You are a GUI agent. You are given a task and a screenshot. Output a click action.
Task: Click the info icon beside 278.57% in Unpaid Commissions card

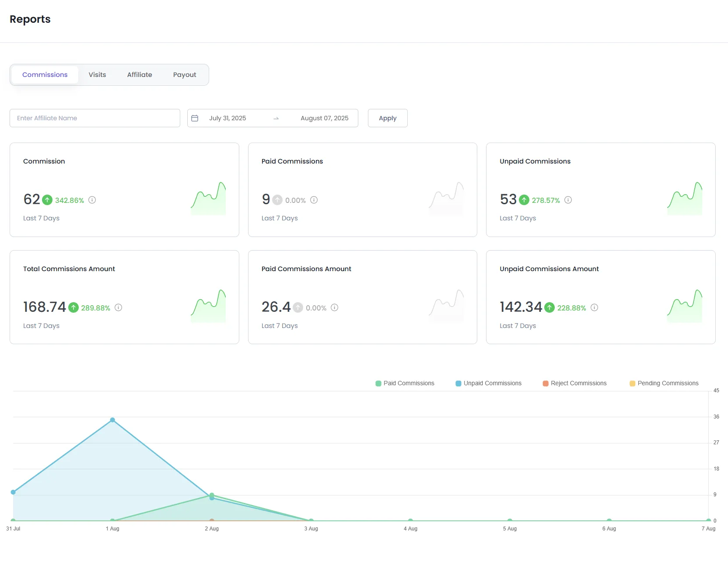pos(568,200)
